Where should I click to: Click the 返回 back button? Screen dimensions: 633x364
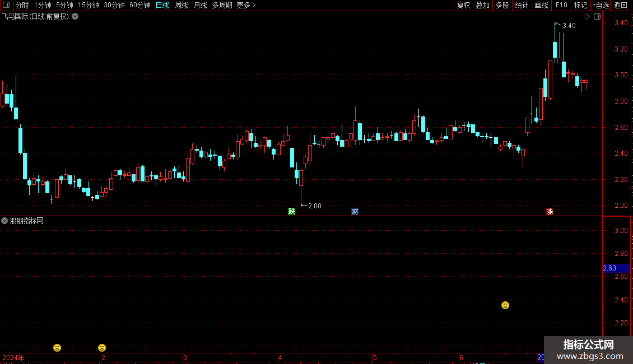click(x=621, y=5)
